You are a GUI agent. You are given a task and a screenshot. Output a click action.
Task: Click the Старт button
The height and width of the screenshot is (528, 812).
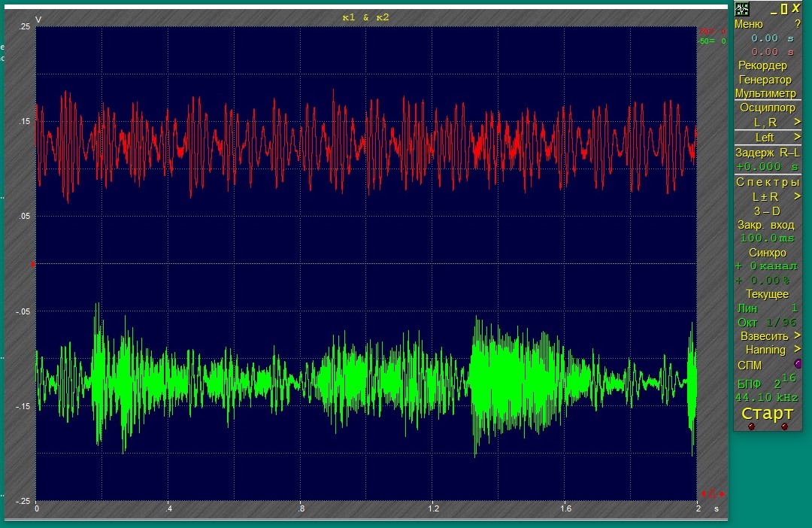pos(767,414)
